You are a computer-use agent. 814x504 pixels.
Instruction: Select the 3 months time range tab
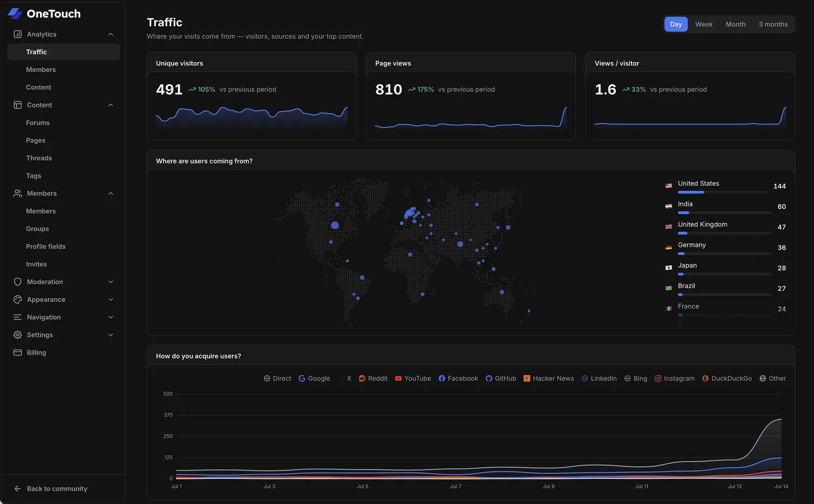click(773, 24)
